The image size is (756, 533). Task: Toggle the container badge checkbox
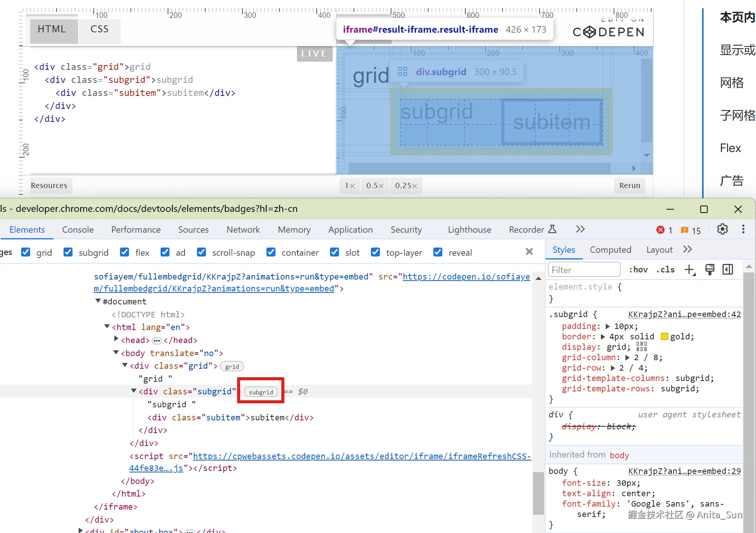[271, 252]
